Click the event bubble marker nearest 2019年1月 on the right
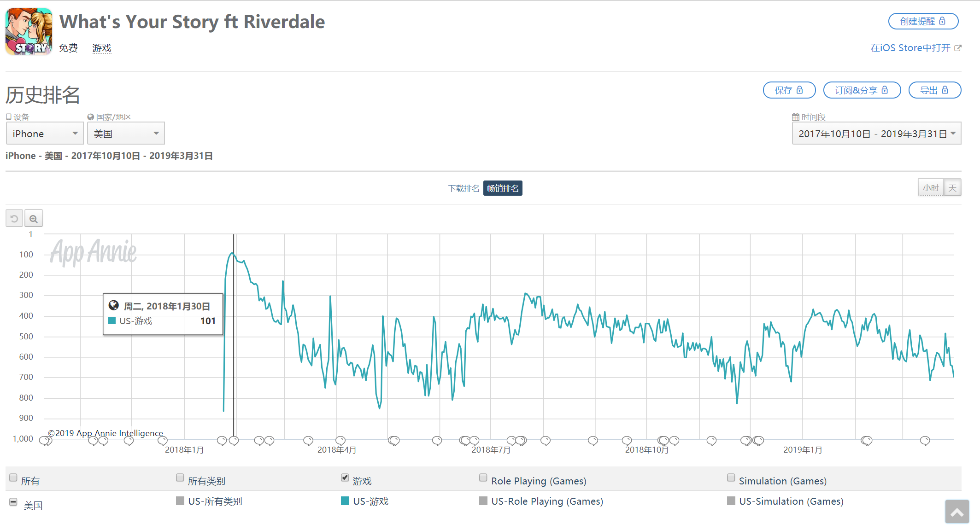 pyautogui.click(x=867, y=441)
